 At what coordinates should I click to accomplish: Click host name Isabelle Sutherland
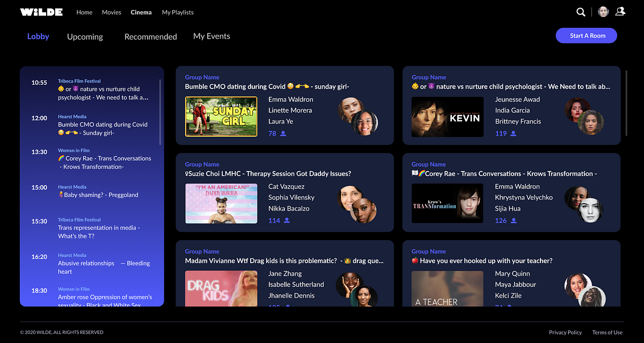(x=296, y=285)
